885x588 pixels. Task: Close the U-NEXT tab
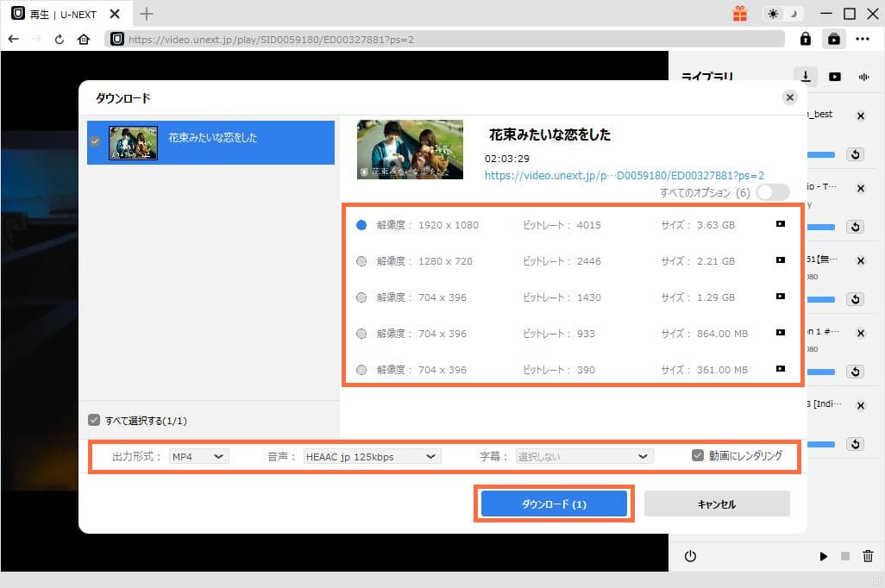115,14
